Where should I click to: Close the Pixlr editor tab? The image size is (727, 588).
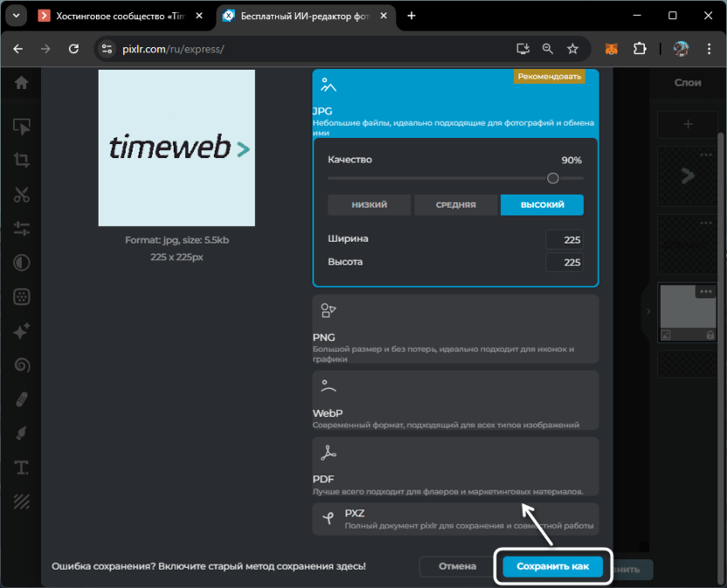[x=384, y=16]
